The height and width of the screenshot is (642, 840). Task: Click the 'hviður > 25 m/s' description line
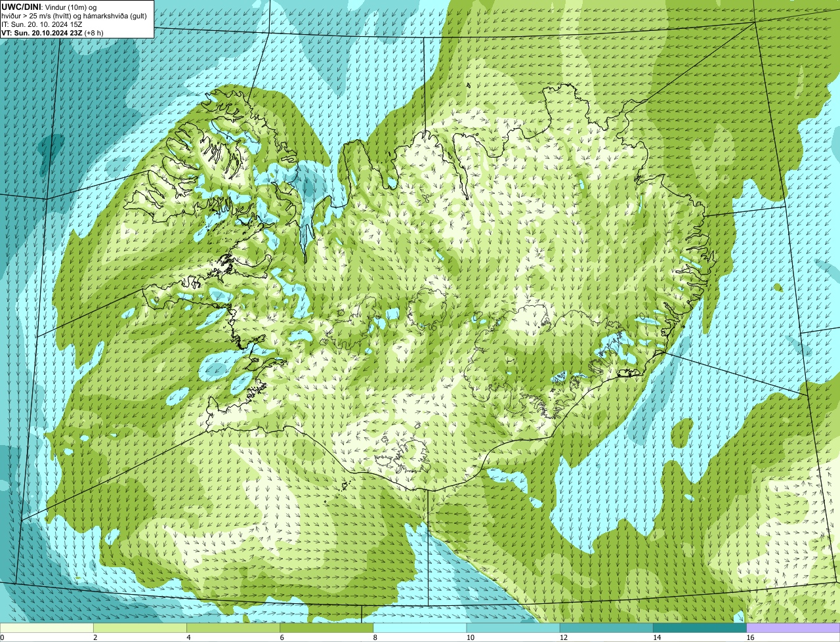tap(74, 16)
